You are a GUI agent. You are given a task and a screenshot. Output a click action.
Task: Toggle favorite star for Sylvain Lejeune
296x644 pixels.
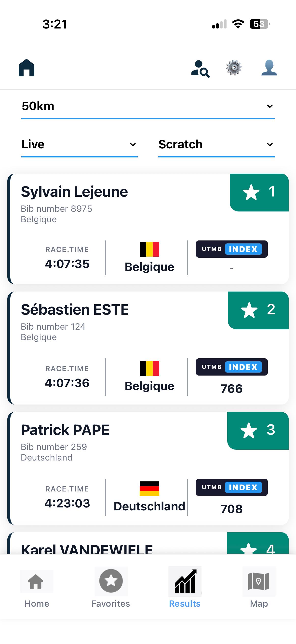[251, 192]
